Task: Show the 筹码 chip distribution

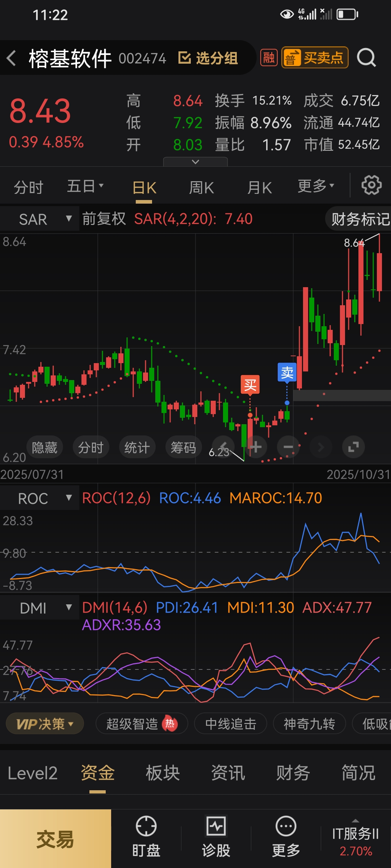Action: point(183,447)
